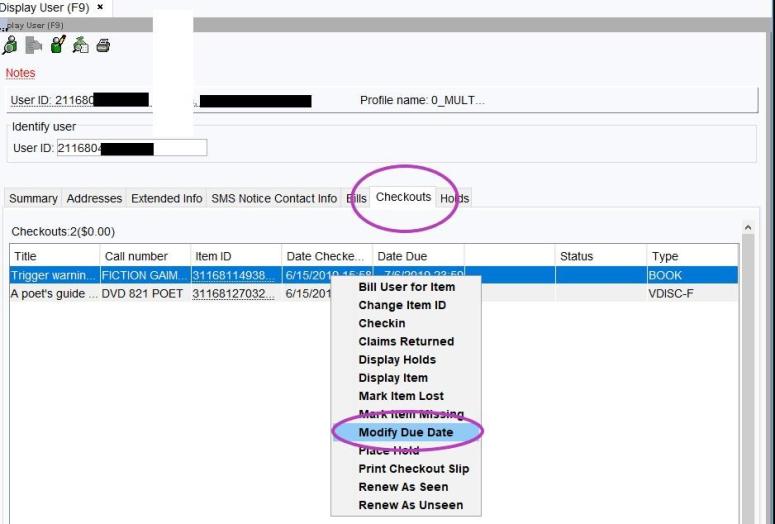
Task: Choose Mark Item Lost
Action: [406, 396]
